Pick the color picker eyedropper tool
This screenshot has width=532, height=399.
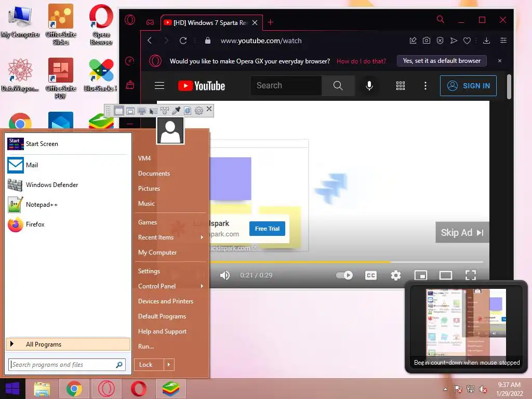coord(176,111)
